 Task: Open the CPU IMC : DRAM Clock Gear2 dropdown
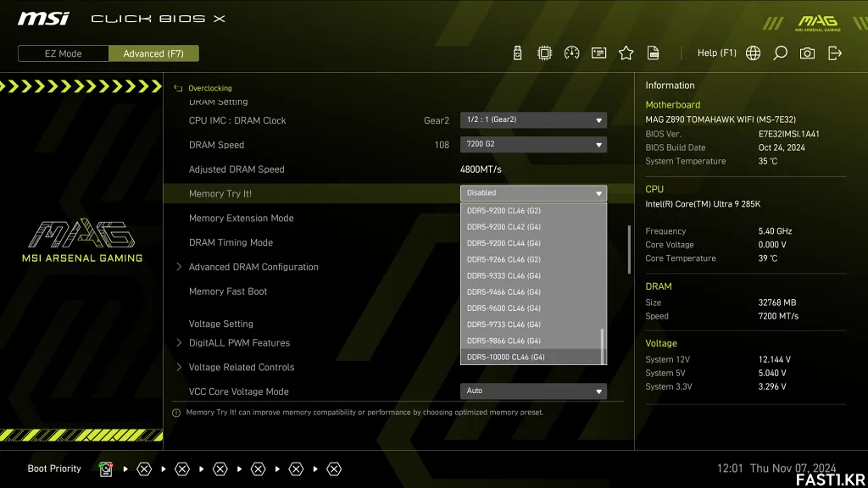click(533, 120)
